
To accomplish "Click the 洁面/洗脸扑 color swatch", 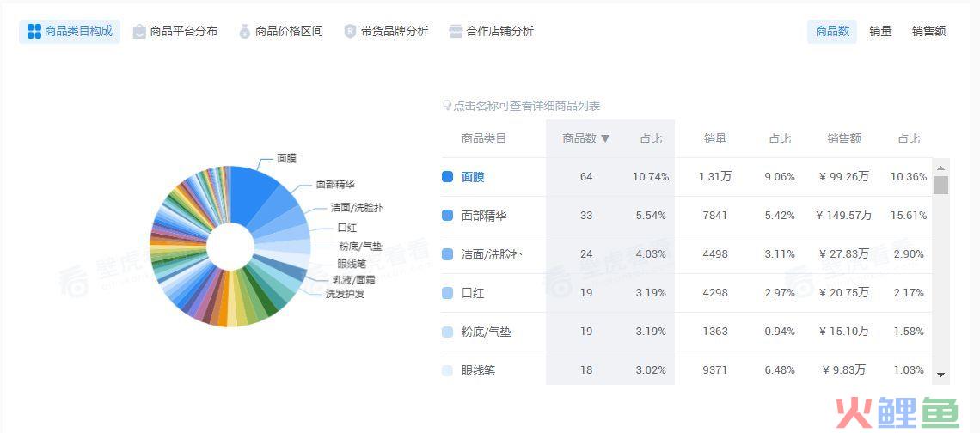I will pos(448,254).
